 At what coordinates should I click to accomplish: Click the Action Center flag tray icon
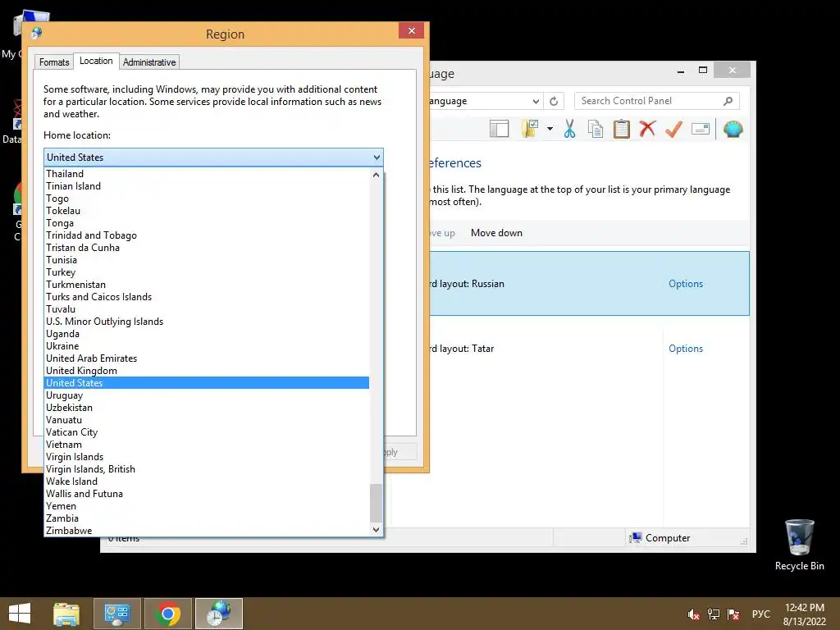click(733, 614)
